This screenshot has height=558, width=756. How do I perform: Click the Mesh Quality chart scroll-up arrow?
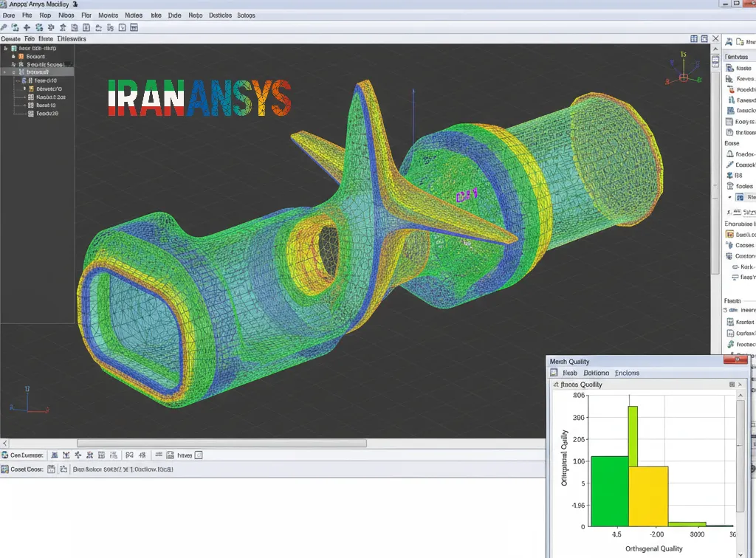(x=740, y=395)
